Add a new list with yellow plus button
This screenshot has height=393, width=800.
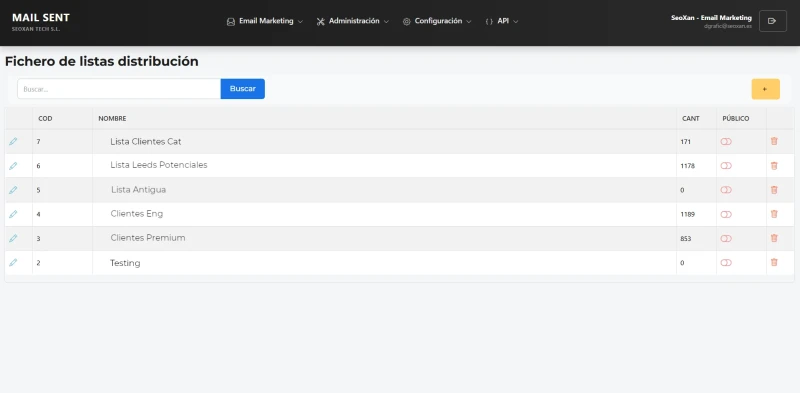point(765,89)
